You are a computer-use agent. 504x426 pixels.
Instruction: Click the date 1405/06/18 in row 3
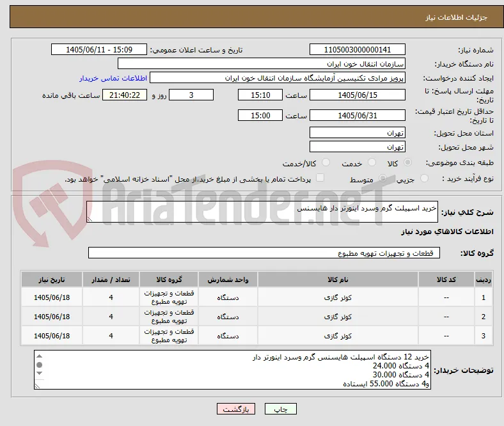[52, 336]
